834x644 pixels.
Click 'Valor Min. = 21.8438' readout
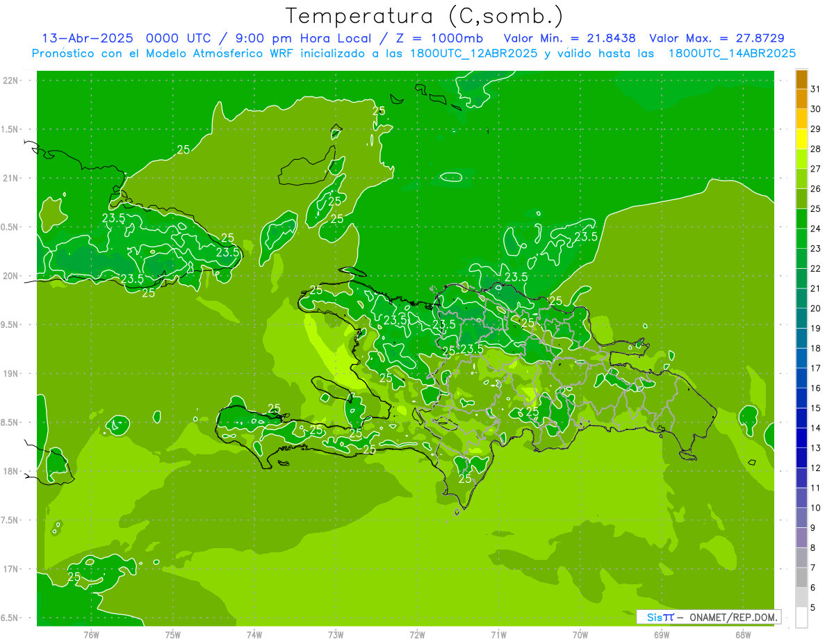[569, 38]
